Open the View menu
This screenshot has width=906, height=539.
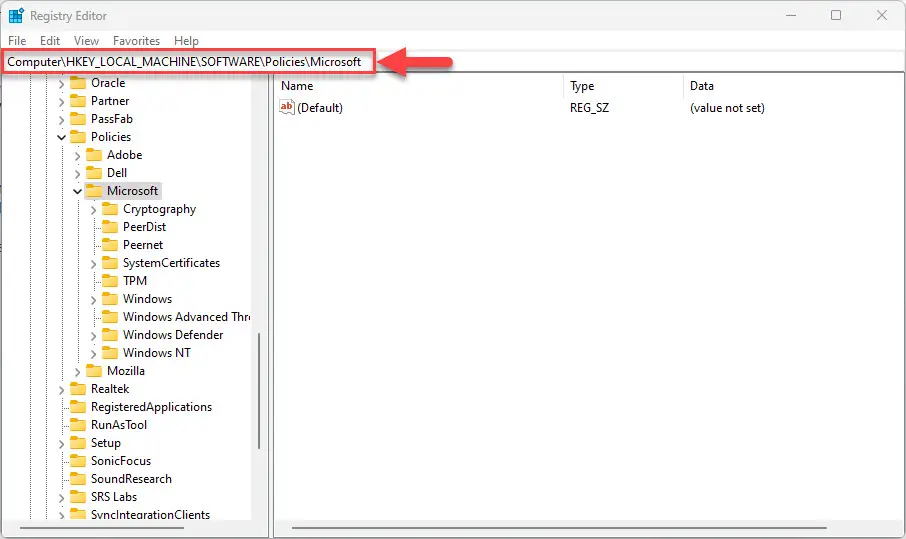click(86, 41)
